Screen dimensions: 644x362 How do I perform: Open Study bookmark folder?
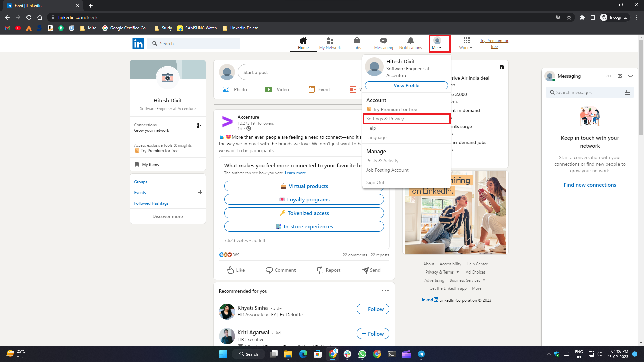click(163, 28)
